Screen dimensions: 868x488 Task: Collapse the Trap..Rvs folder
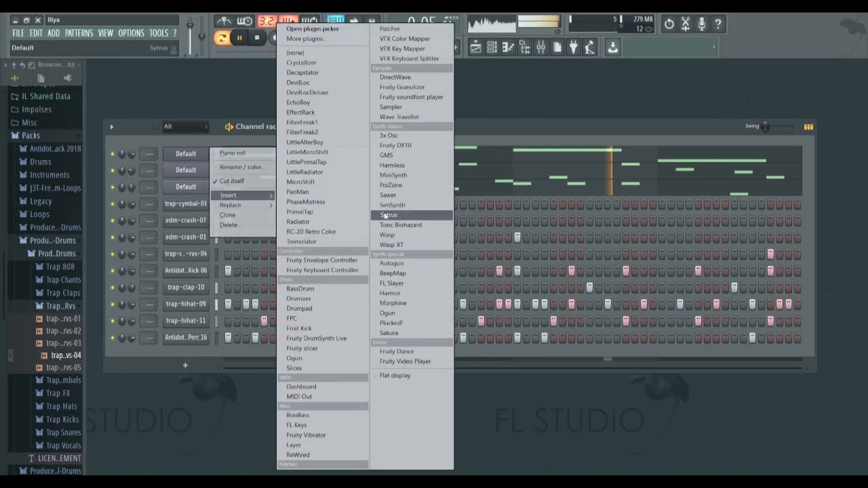(54, 306)
